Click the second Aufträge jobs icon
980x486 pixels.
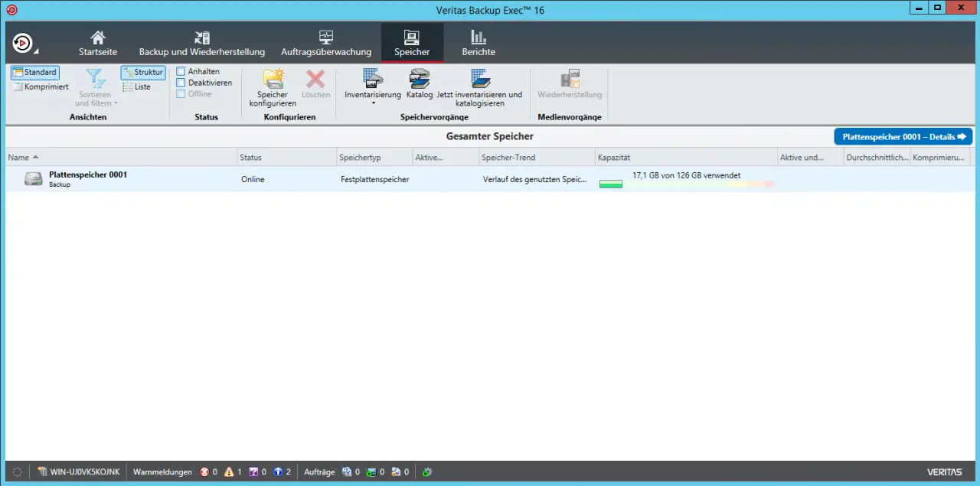click(371, 472)
